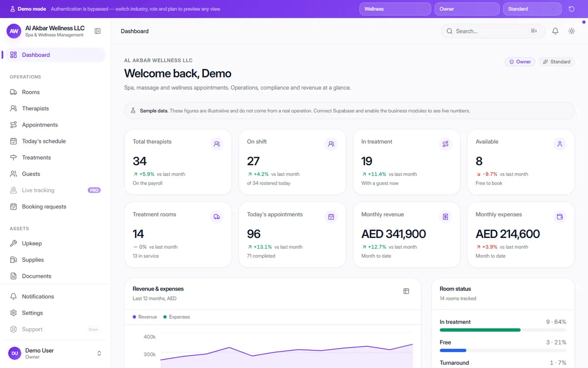Switch Revenue & expenses chart to table view

(406, 291)
